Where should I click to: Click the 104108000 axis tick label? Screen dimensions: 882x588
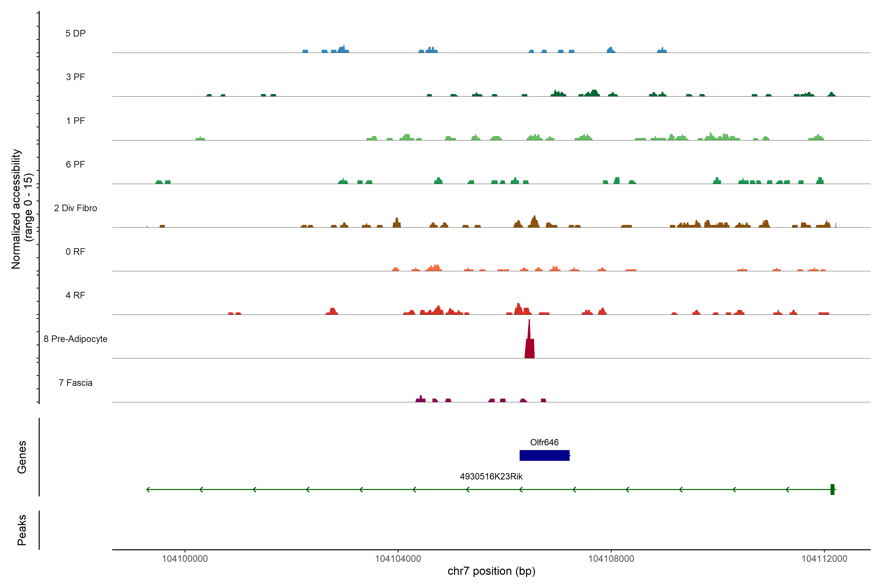(x=611, y=558)
